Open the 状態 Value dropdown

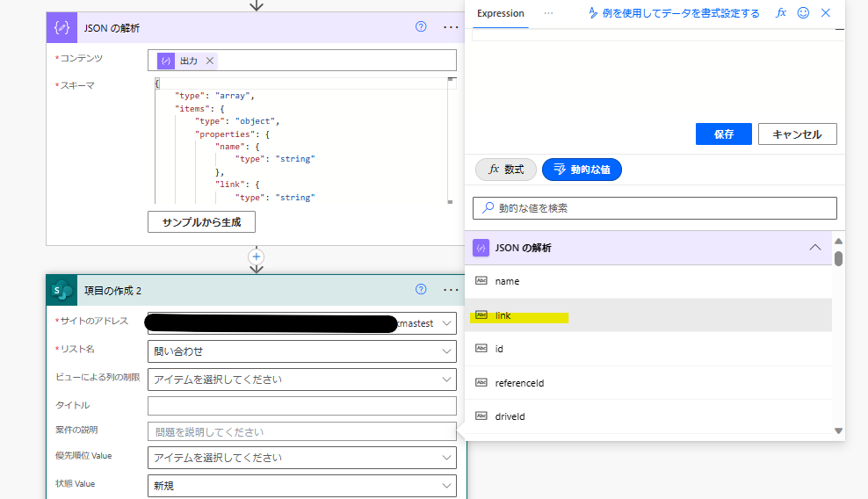pyautogui.click(x=302, y=486)
